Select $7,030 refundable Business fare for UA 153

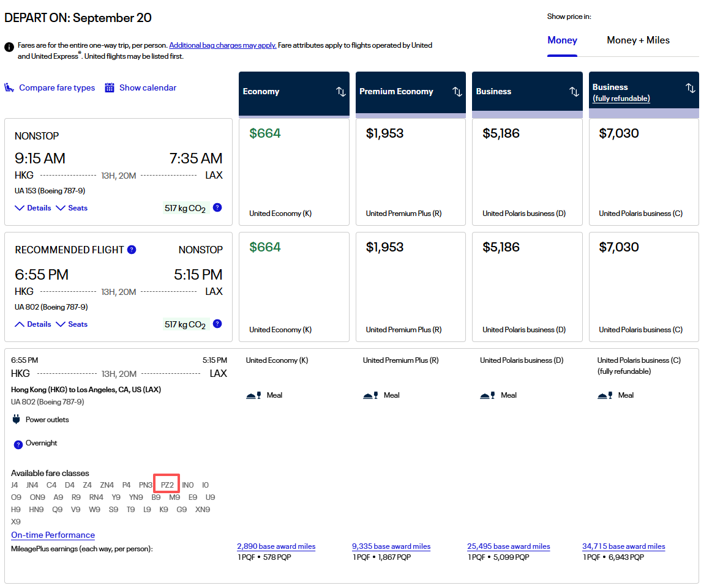[x=644, y=172]
